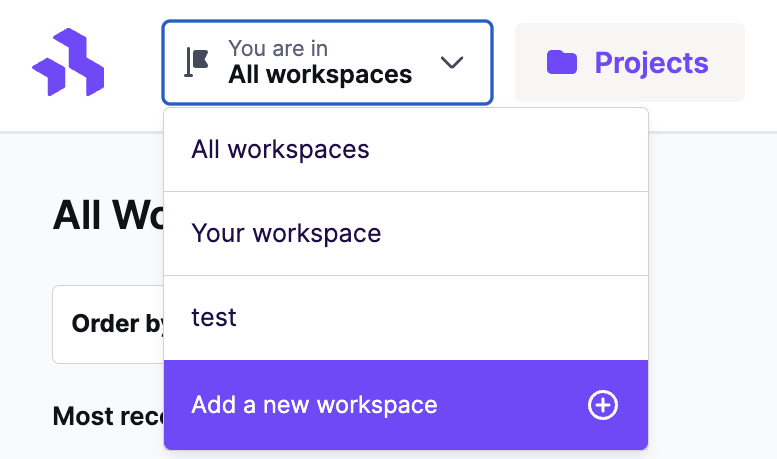Open the Projects page via its text label
Screen dimensions: 777x459
pos(651,63)
